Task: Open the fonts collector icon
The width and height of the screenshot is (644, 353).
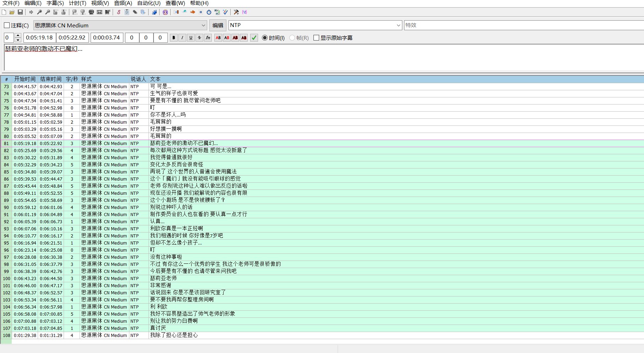Action: (x=143, y=12)
